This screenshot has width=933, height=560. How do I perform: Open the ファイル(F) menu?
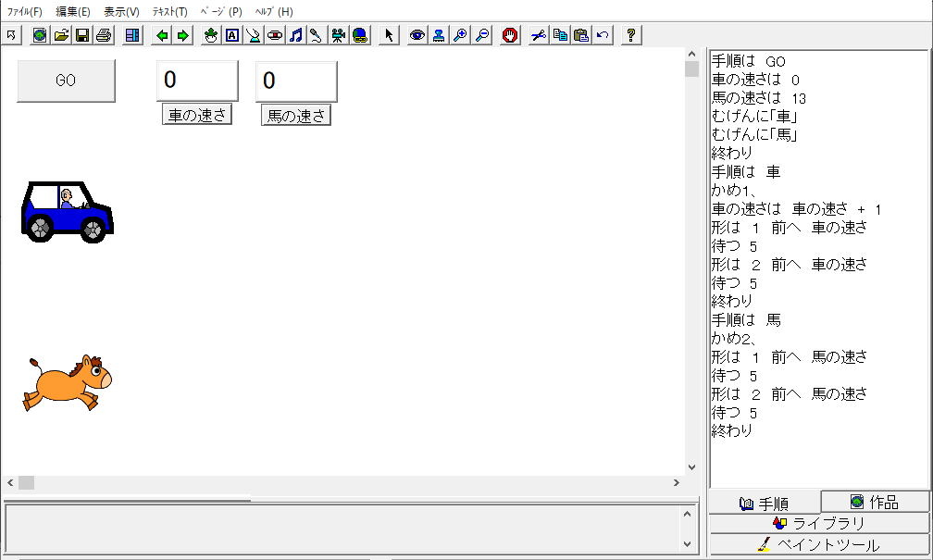25,12
